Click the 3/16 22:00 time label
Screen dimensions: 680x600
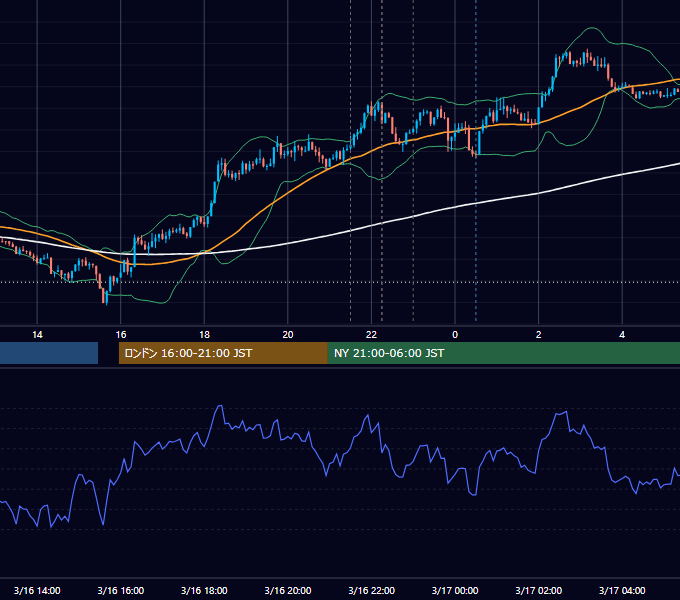[x=372, y=590]
